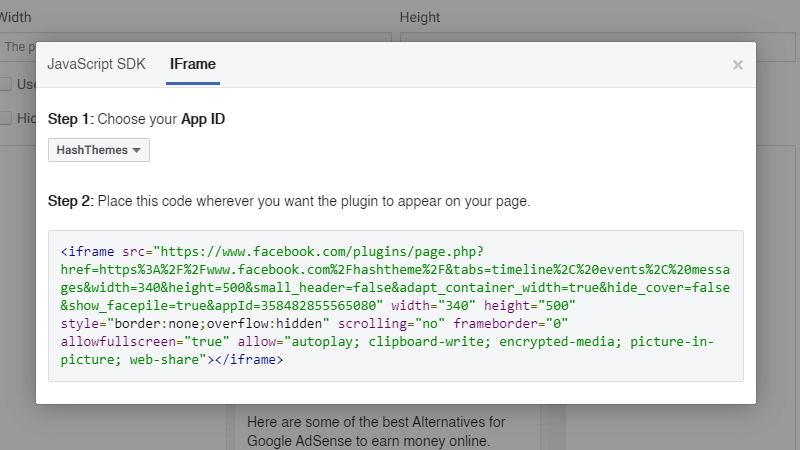This screenshot has width=800, height=450.
Task: Switch to the JavaScript SDK tab
Action: pyautogui.click(x=96, y=64)
